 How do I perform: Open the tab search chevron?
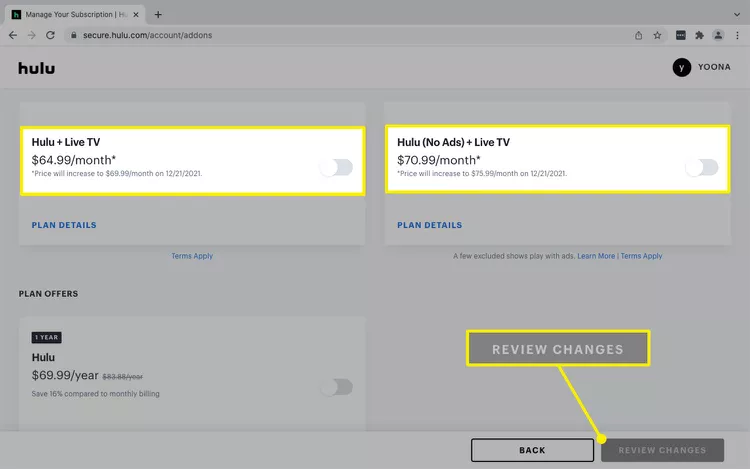tap(737, 15)
